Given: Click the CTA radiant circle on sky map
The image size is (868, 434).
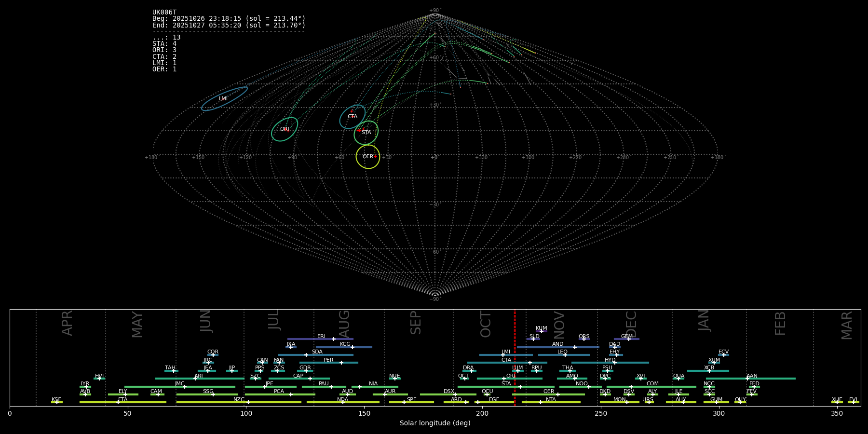Looking at the screenshot, I should pos(353,117).
